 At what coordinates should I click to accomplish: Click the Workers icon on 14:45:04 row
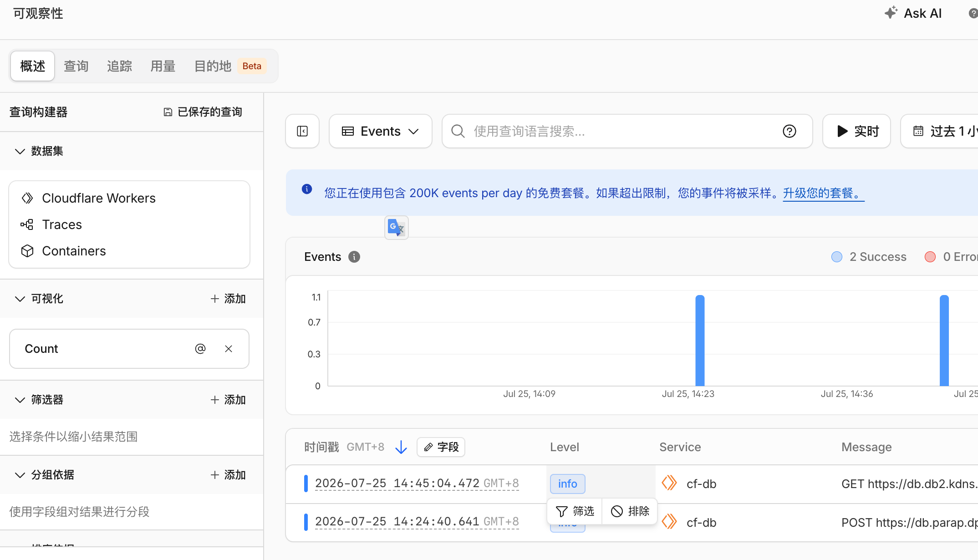pos(669,483)
